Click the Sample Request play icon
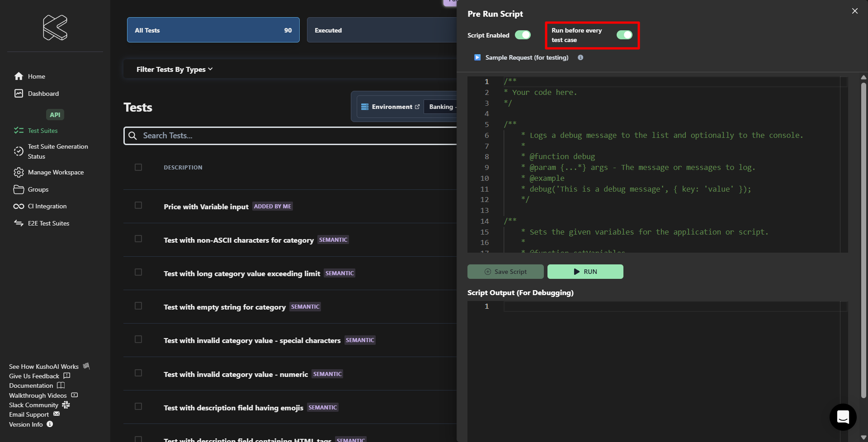This screenshot has height=442, width=868. coord(477,57)
